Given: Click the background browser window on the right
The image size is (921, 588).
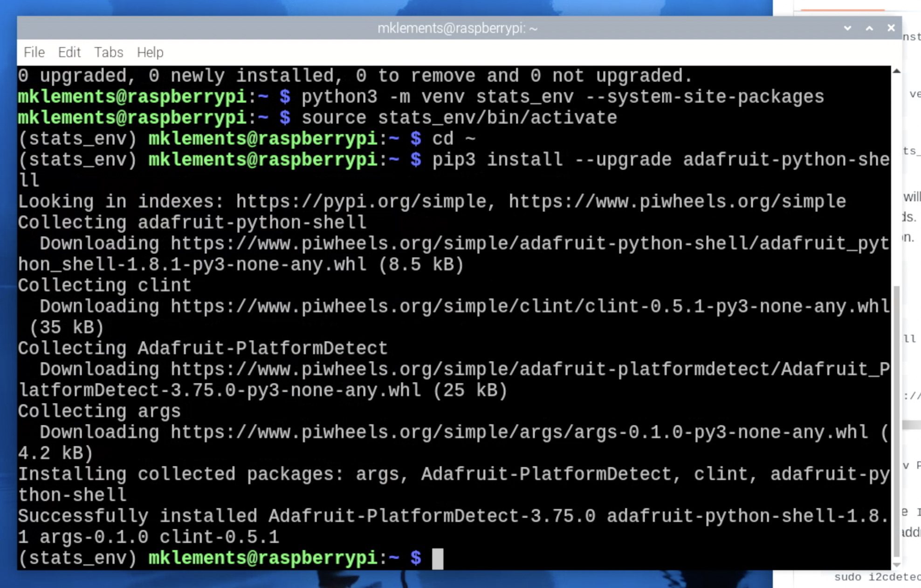Looking at the screenshot, I should [x=911, y=280].
